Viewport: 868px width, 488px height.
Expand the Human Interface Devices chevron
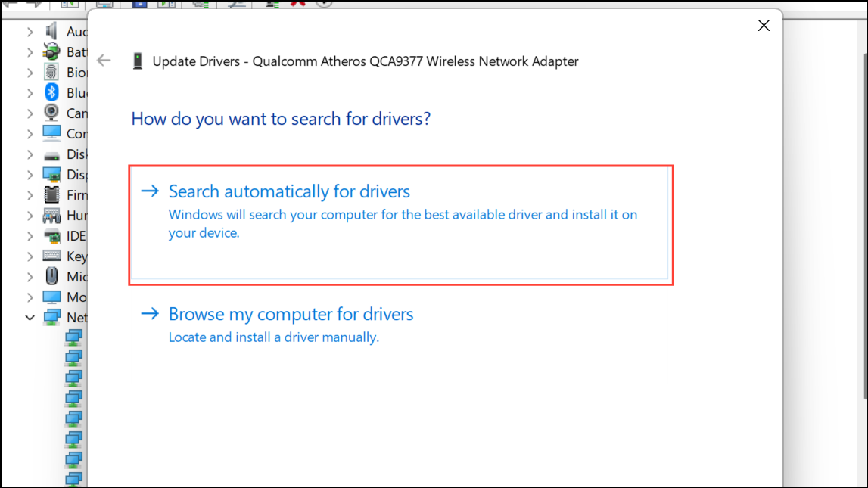coord(30,216)
